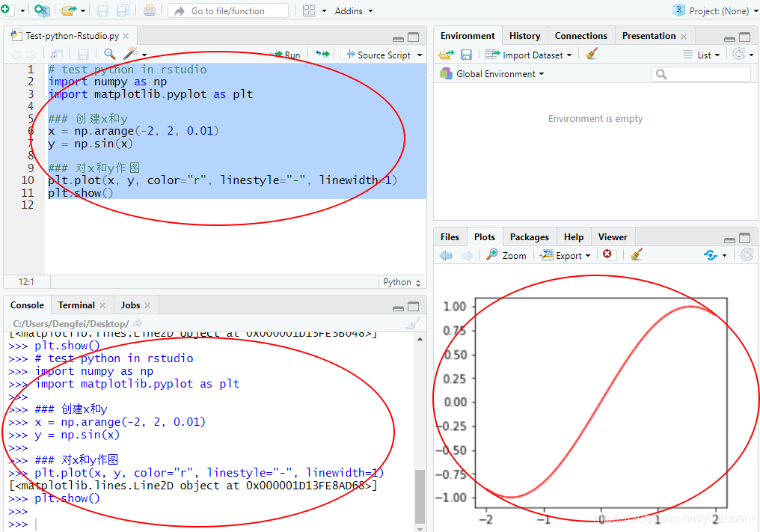Screen dimensions: 760x532
Task: Click the Print document icon
Action: (x=150, y=10)
